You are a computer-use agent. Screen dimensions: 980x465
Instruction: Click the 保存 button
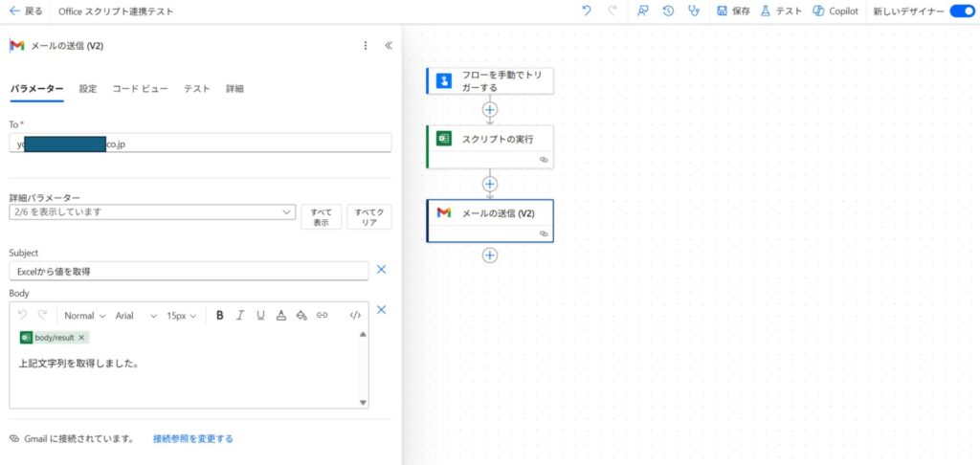pyautogui.click(x=733, y=11)
